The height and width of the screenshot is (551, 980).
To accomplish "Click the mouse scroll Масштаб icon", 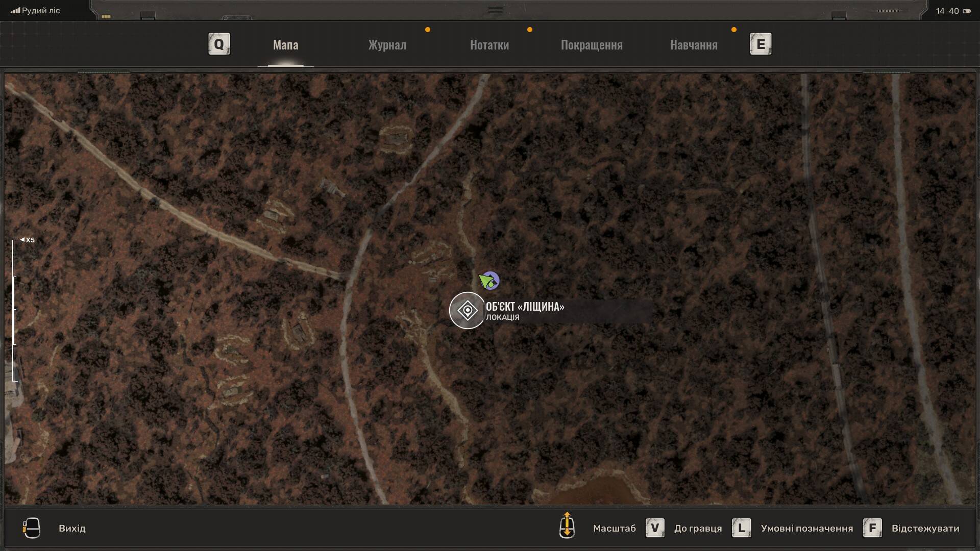I will click(567, 525).
